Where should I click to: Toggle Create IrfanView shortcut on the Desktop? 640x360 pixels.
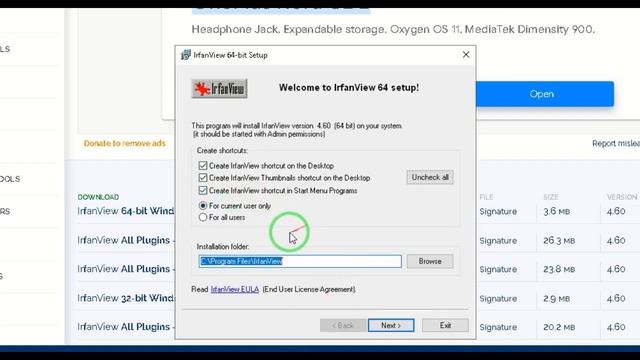click(x=203, y=166)
